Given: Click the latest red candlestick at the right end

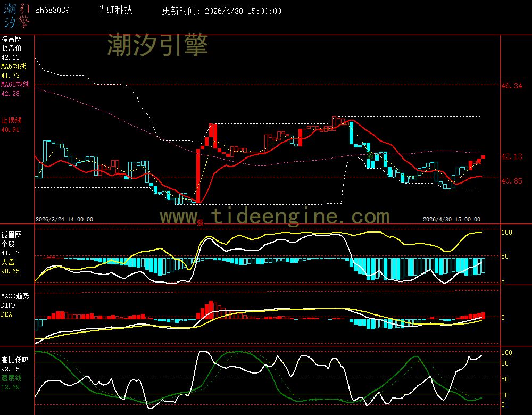Looking at the screenshot, I should pyautogui.click(x=483, y=157).
